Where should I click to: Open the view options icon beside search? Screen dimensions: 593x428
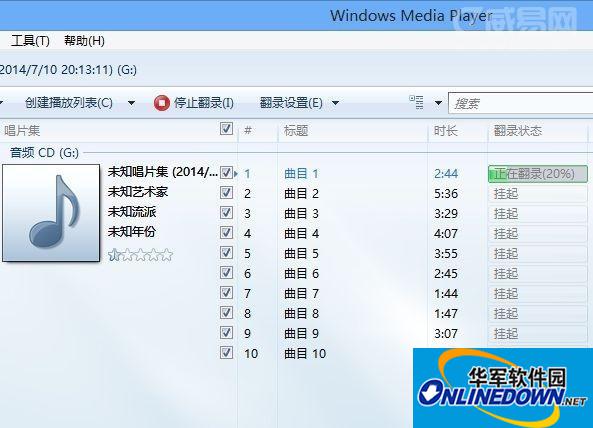tap(416, 102)
